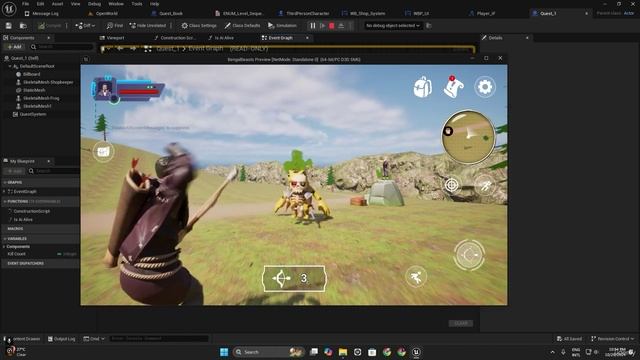Click the backpack inventory icon in game
Viewport: 640px width, 360px height.
coord(422,87)
